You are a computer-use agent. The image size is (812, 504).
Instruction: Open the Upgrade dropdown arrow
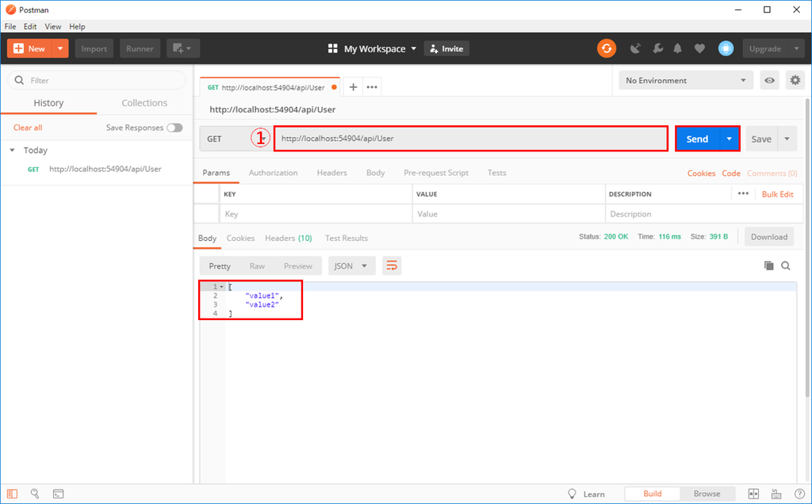tap(795, 48)
